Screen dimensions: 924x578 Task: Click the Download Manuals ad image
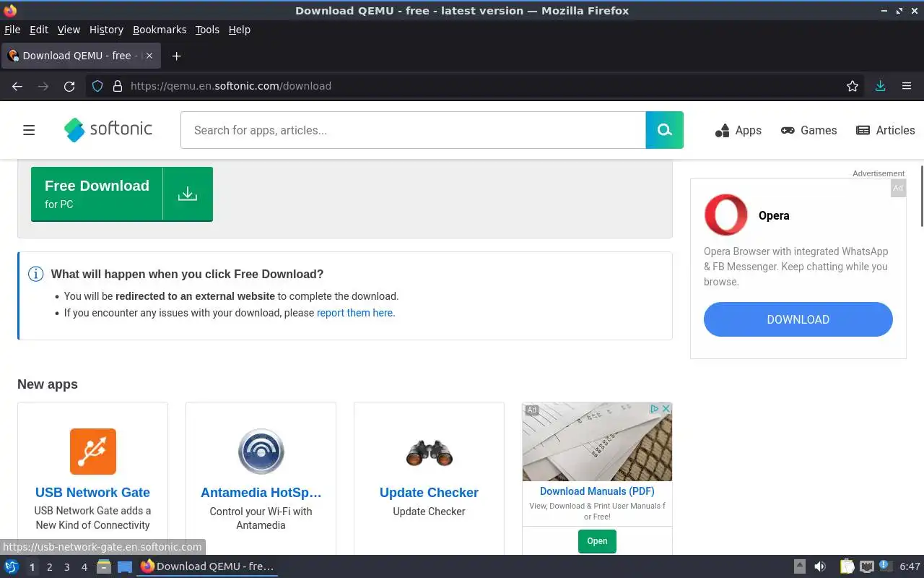tap(597, 442)
